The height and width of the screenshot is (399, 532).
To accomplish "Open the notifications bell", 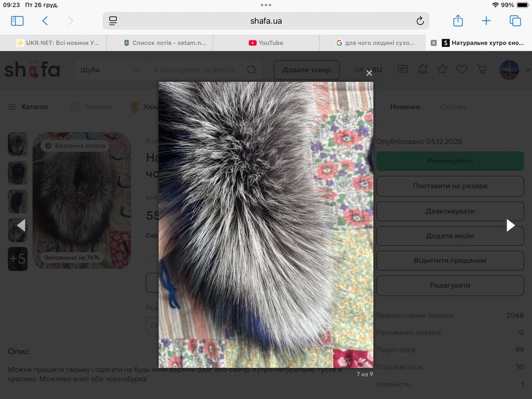I will tap(423, 70).
